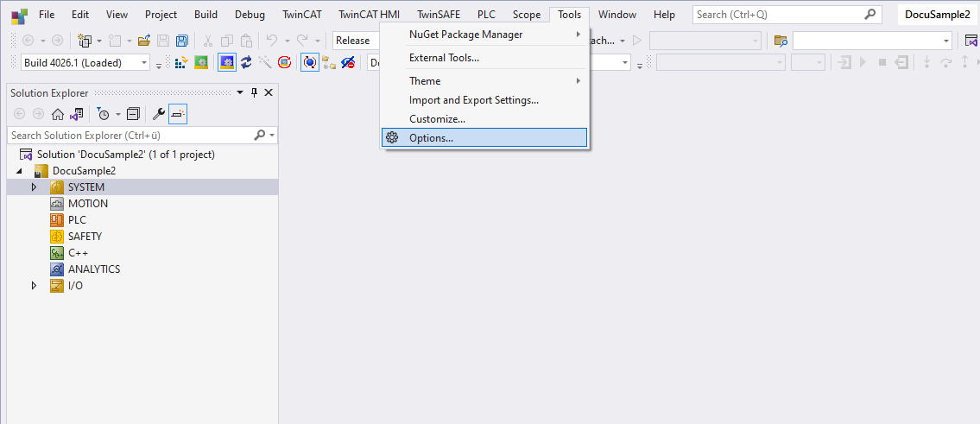This screenshot has height=424, width=980.
Task: Select the ANALYTICS tree item
Action: [x=94, y=269]
